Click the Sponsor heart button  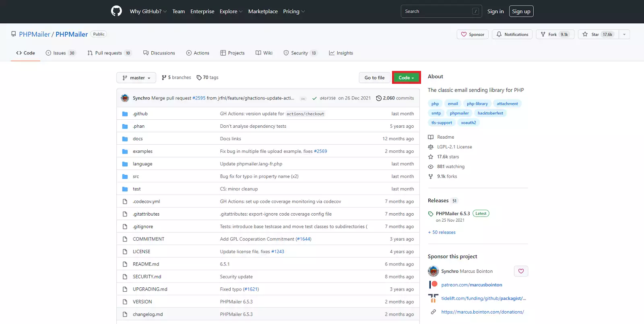[x=473, y=34]
